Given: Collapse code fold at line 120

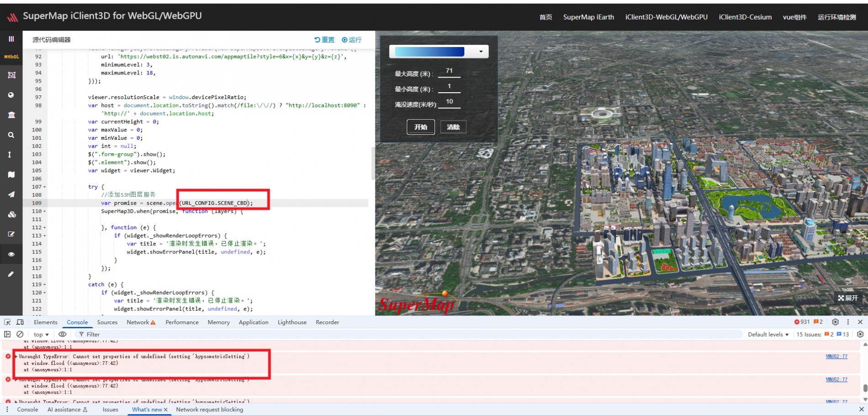Looking at the screenshot, I should point(45,293).
